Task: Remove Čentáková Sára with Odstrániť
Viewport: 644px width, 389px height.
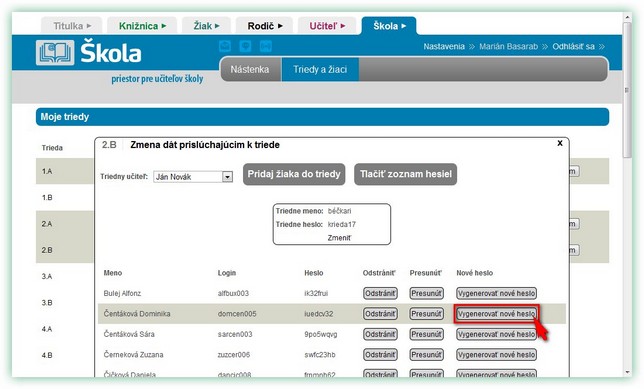Action: 380,334
